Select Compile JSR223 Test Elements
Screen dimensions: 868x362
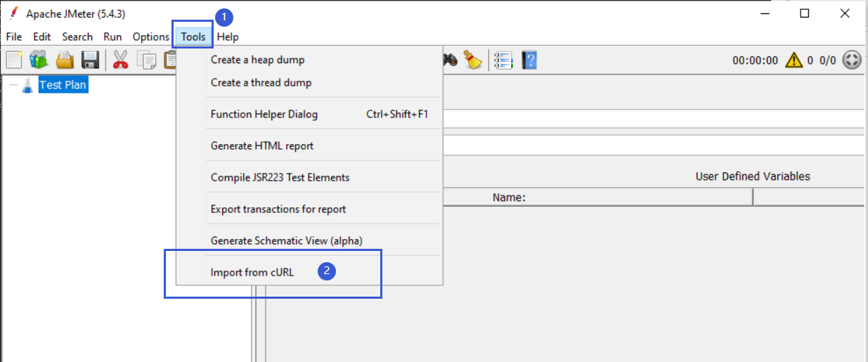(x=309, y=177)
